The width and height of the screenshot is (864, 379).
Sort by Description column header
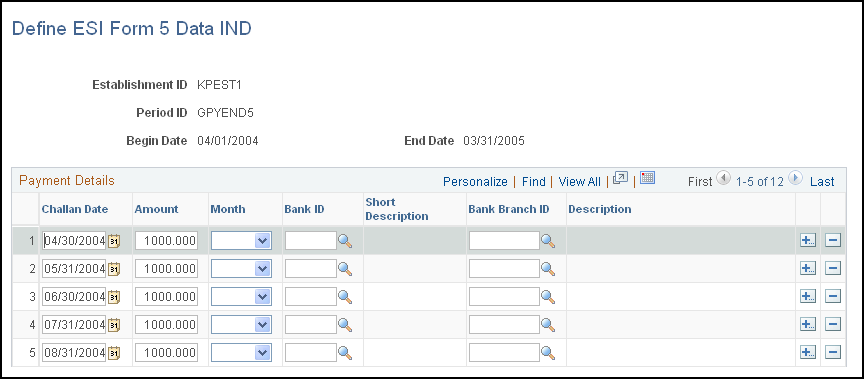(600, 209)
